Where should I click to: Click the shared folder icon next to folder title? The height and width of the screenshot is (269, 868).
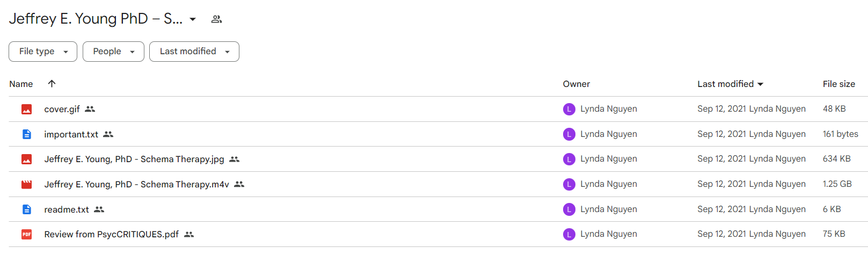click(x=216, y=19)
